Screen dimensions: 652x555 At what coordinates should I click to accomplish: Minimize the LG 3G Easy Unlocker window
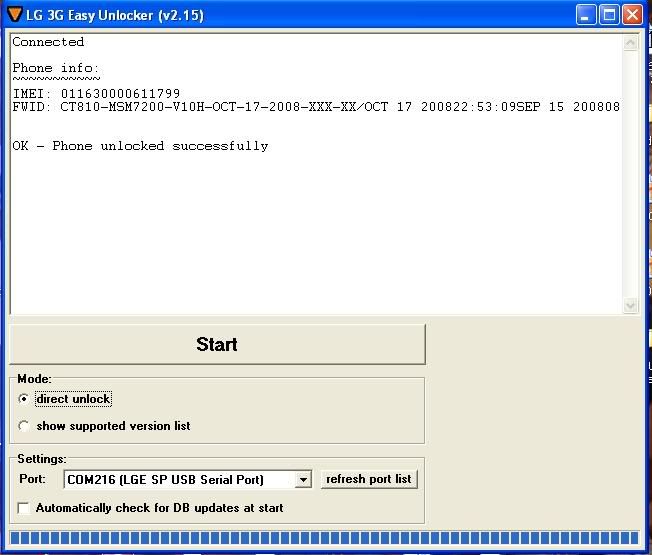[x=585, y=15]
